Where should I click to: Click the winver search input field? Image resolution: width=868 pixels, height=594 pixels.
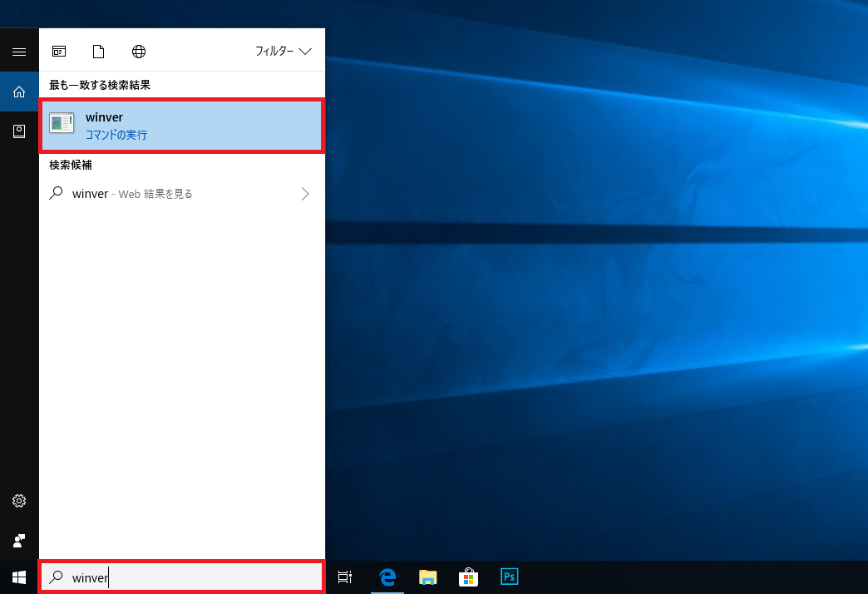tap(181, 577)
